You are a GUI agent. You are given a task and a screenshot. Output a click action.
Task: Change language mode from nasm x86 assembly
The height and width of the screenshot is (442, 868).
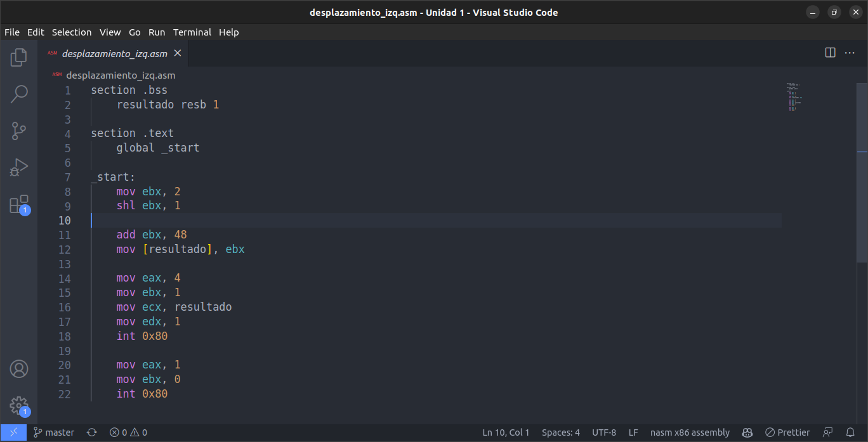click(x=690, y=432)
